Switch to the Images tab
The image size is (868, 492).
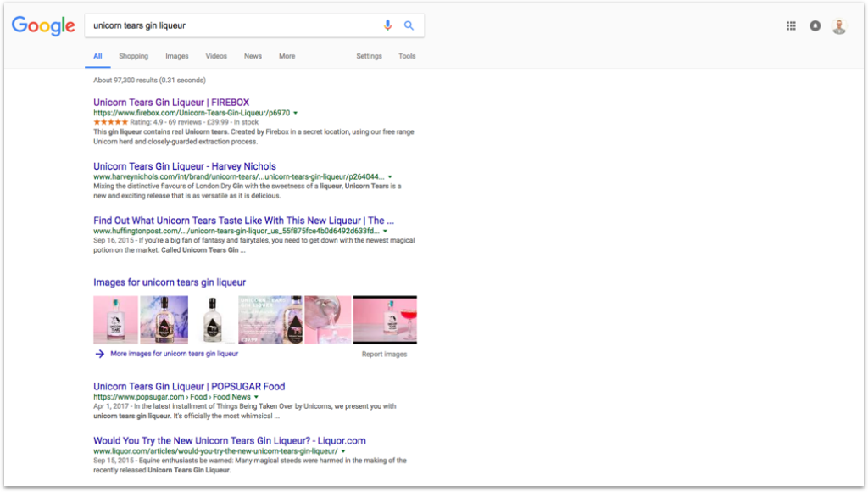click(x=176, y=56)
